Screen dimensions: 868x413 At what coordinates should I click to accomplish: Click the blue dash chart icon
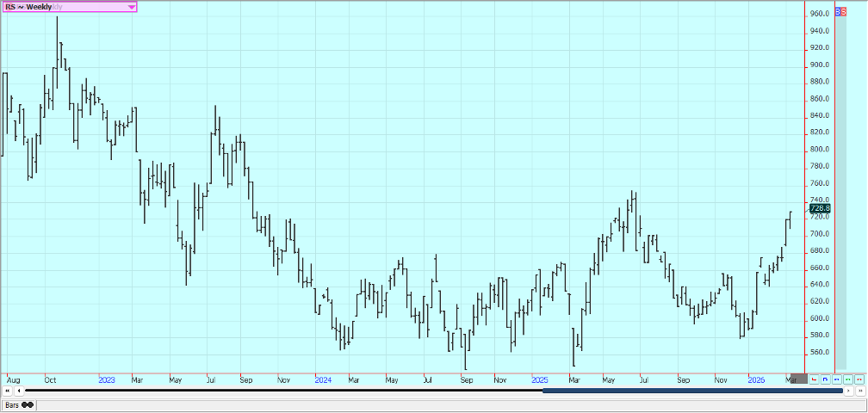point(836,379)
